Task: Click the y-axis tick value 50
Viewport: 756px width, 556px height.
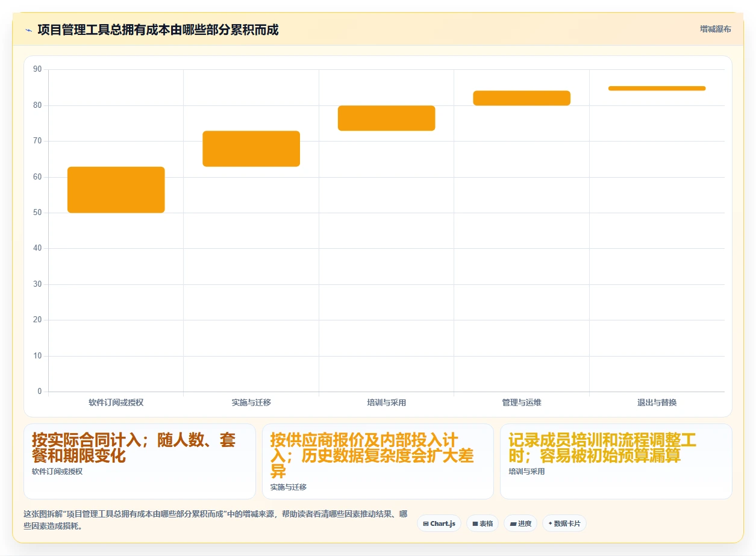Action: tap(37, 213)
